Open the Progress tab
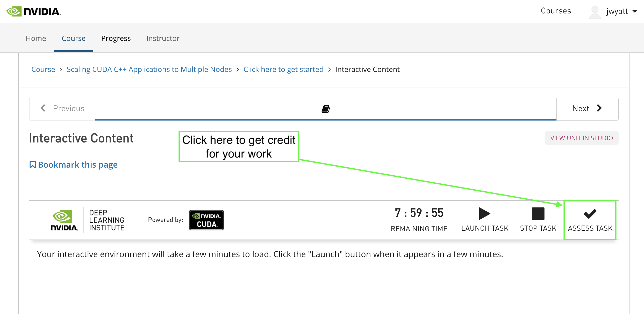Image resolution: width=644 pixels, height=314 pixels. (116, 38)
